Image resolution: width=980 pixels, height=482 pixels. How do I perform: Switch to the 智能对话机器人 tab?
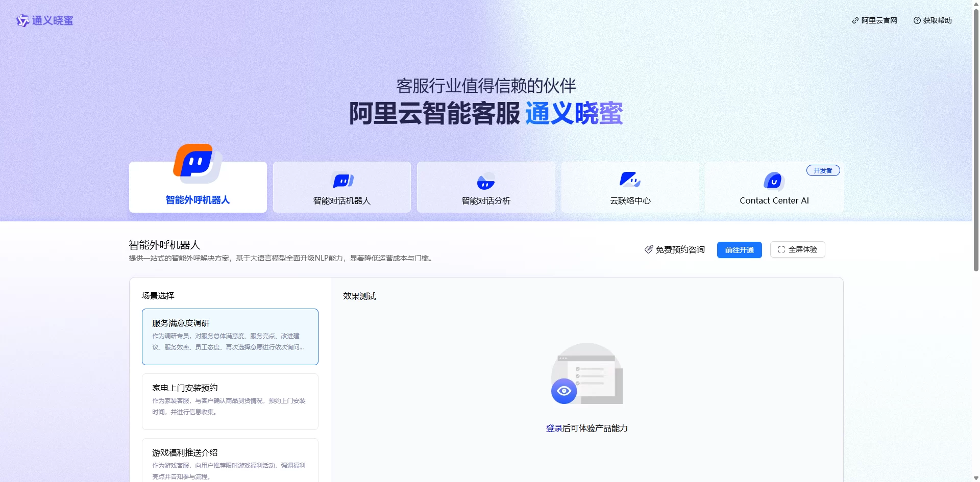(x=342, y=200)
